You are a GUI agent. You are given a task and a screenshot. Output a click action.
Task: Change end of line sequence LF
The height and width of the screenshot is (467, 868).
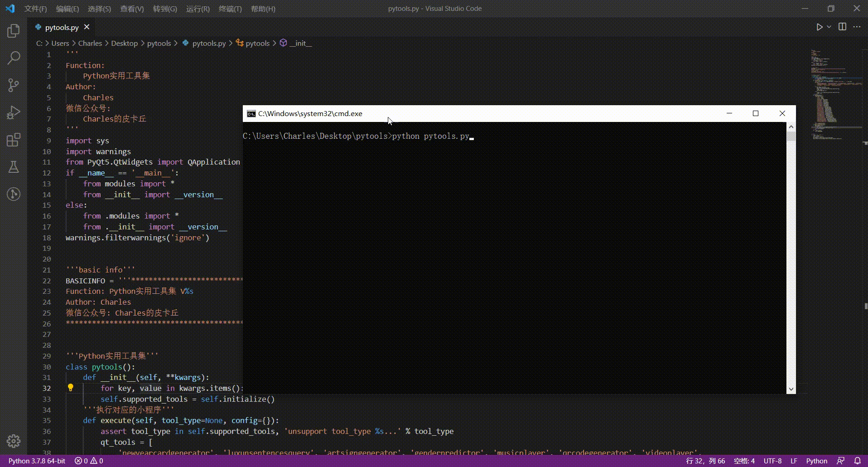(794, 461)
